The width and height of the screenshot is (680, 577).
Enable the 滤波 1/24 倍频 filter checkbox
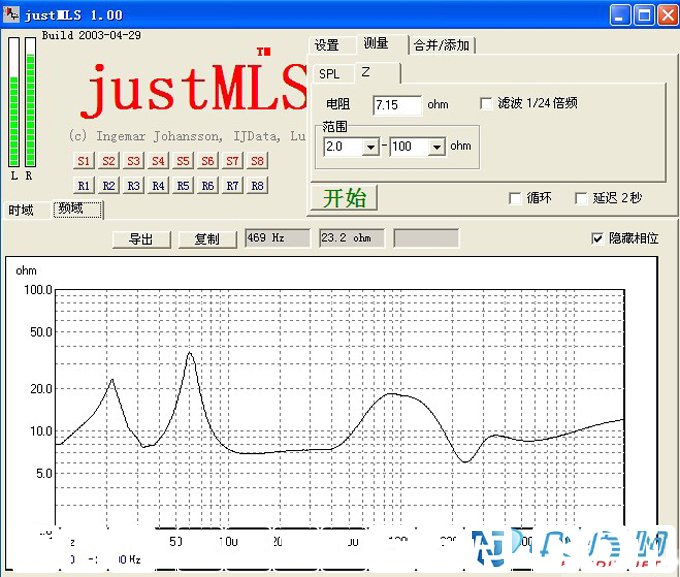tap(486, 104)
